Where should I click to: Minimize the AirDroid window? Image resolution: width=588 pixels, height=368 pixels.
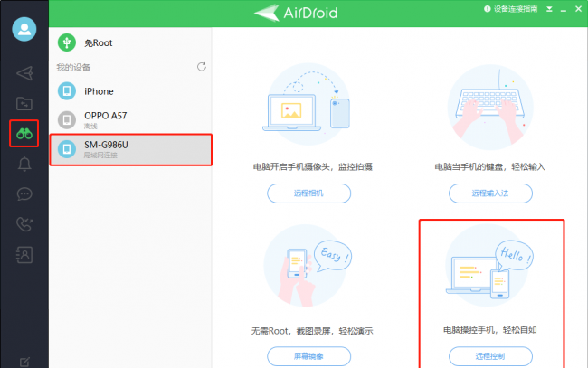click(564, 9)
